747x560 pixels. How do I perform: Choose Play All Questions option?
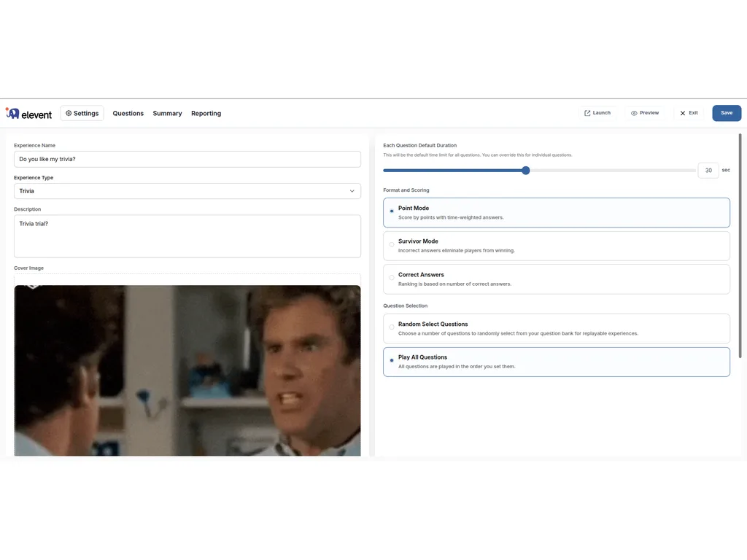[x=557, y=362]
